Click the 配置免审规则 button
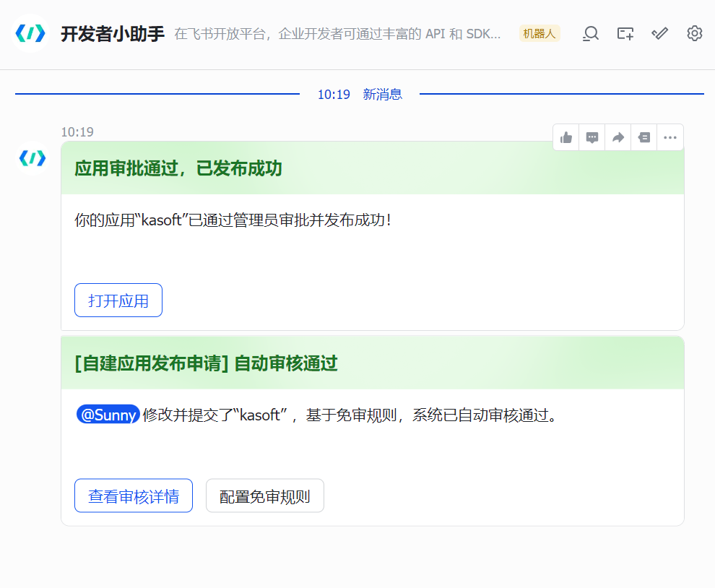The width and height of the screenshot is (715, 588). click(264, 496)
